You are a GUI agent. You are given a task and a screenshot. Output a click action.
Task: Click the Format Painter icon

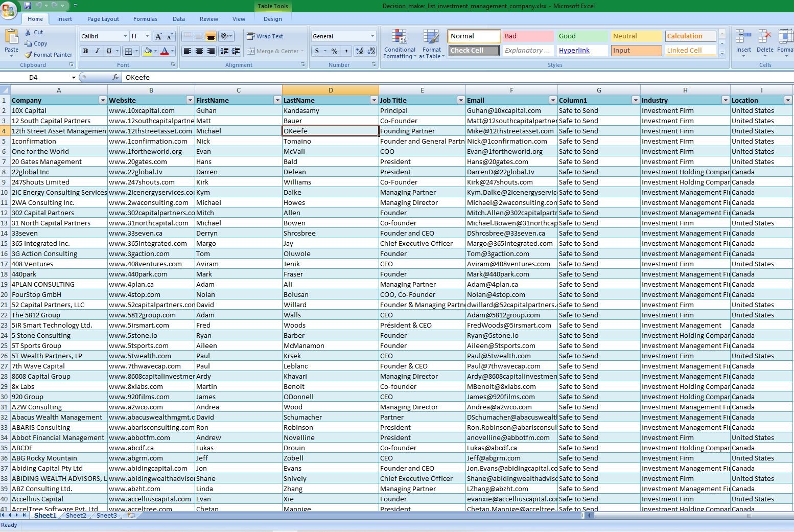pyautogui.click(x=29, y=55)
